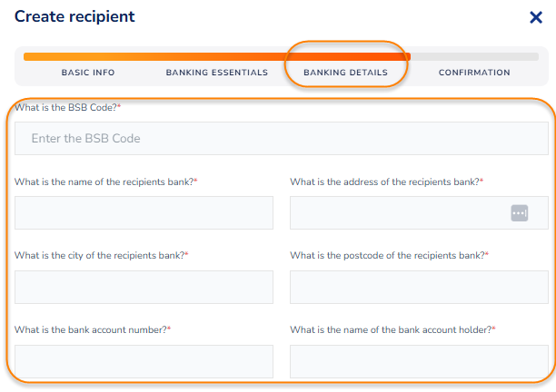Click the password manager icon in address field
The image size is (556, 392).
[520, 212]
